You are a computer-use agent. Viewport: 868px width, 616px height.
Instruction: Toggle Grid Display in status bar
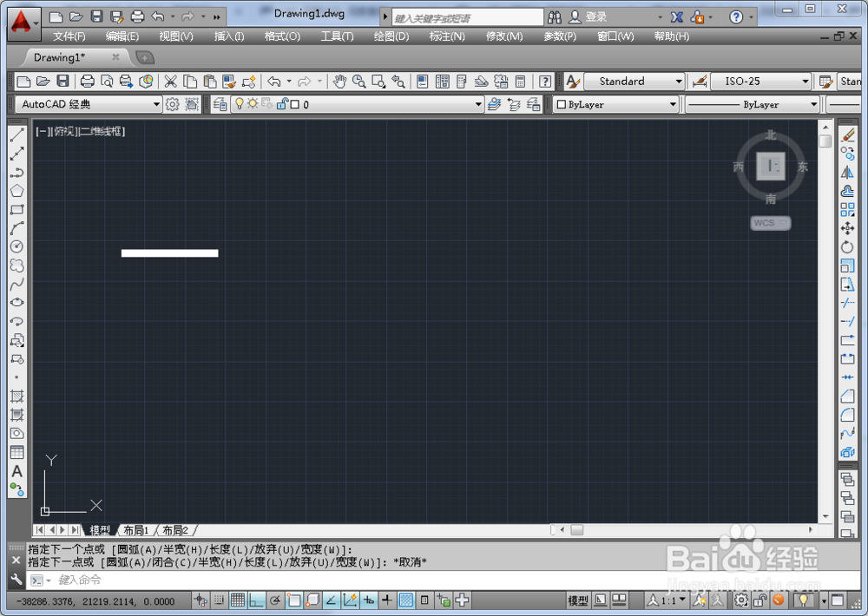coord(238,600)
